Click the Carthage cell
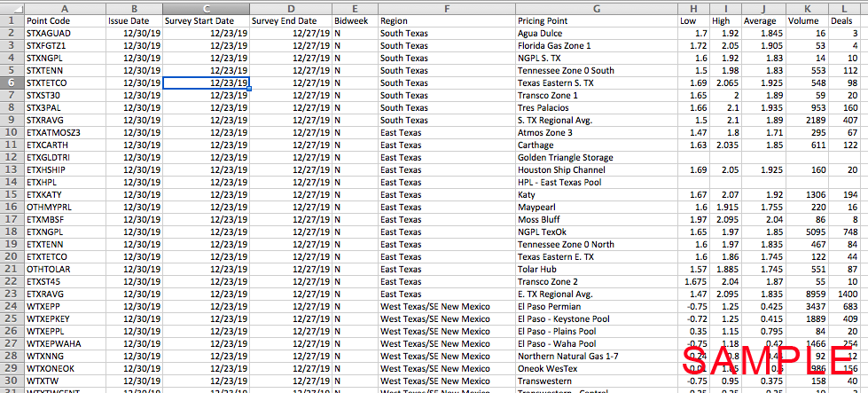 click(597, 145)
